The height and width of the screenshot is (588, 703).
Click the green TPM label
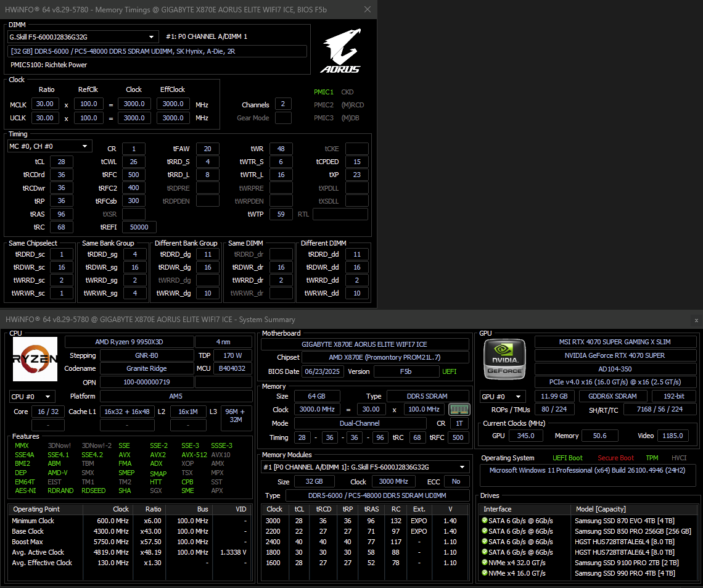coord(652,458)
